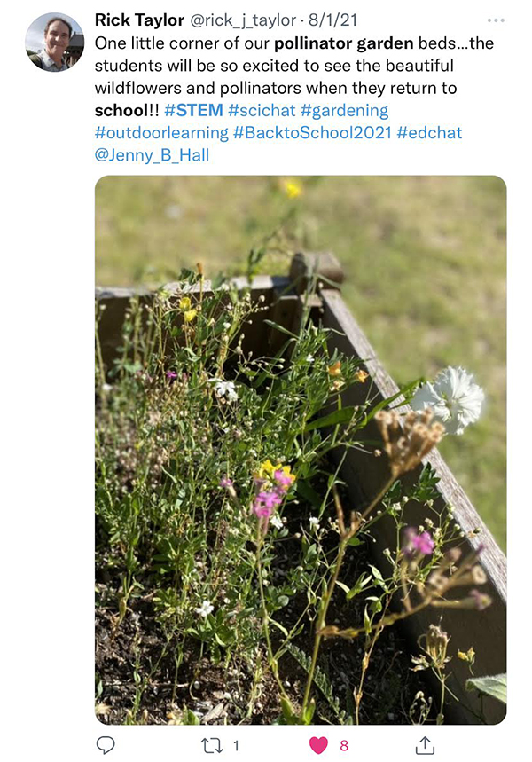
Task: Click the bold pollinator garden text
Action: [343, 43]
